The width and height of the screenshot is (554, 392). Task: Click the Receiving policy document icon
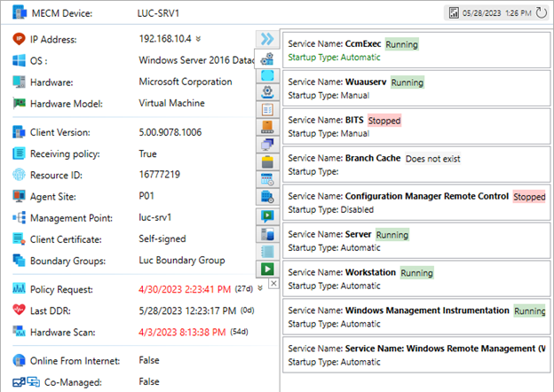19,153
